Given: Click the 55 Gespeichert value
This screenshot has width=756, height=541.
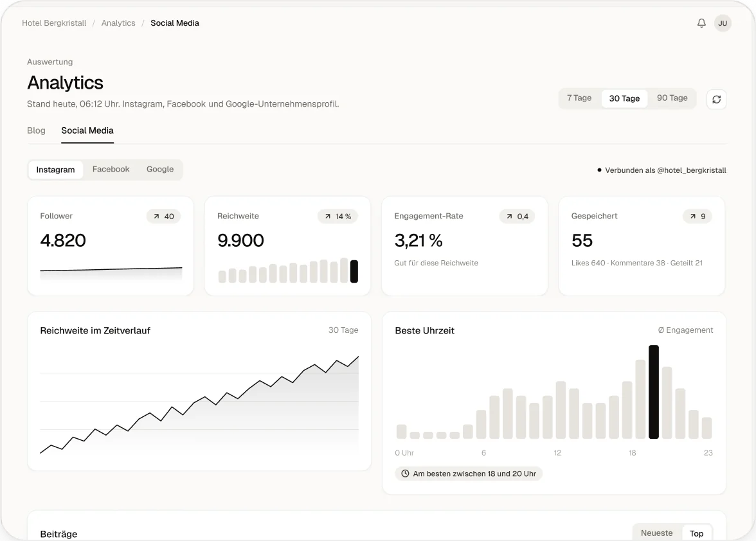Looking at the screenshot, I should pos(582,240).
